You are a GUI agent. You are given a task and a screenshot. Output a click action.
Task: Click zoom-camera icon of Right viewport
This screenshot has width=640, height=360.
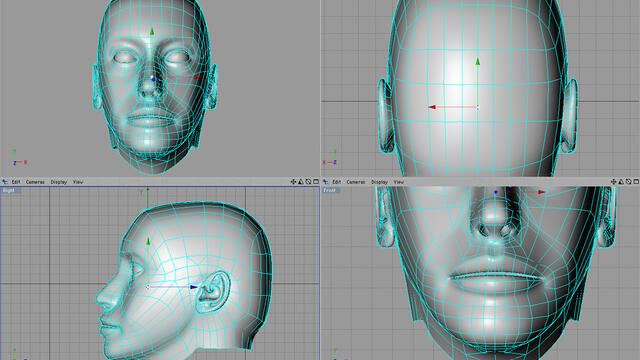301,182
